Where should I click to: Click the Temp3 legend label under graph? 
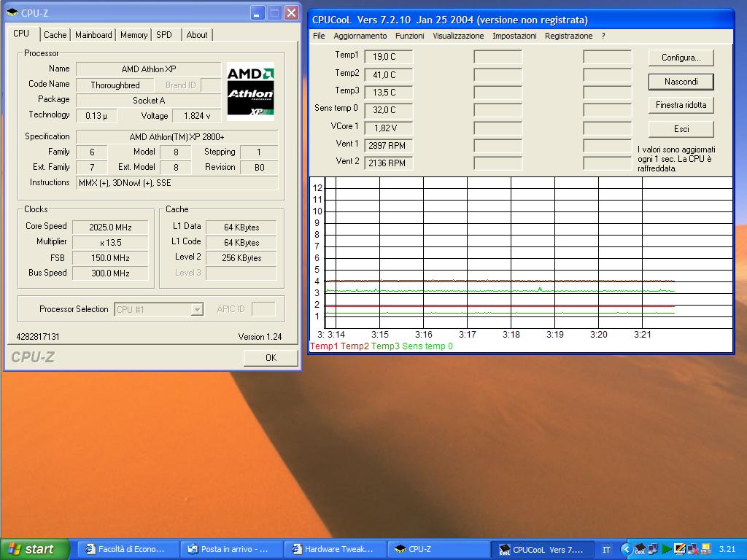[385, 346]
